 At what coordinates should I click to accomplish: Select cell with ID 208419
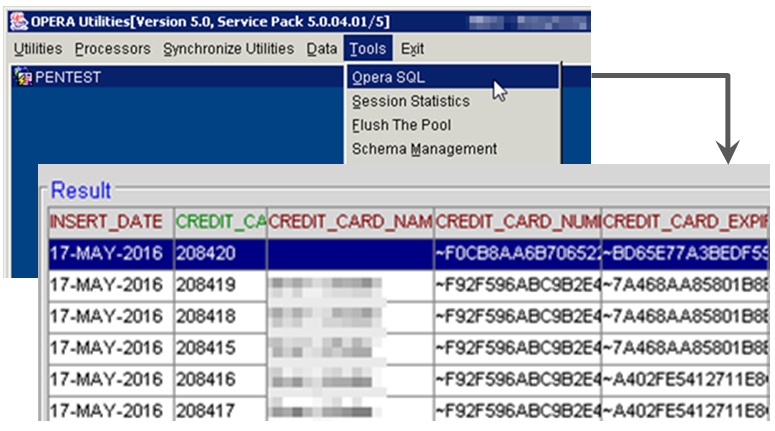(x=220, y=285)
